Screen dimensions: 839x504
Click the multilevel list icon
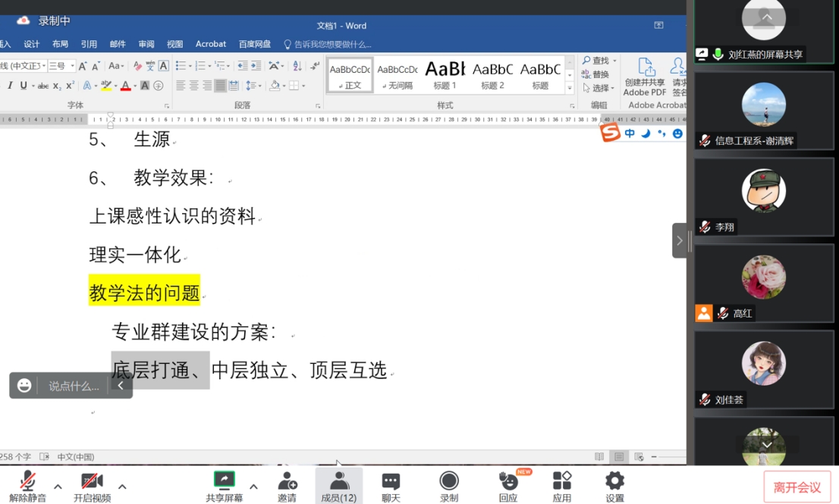pos(220,66)
